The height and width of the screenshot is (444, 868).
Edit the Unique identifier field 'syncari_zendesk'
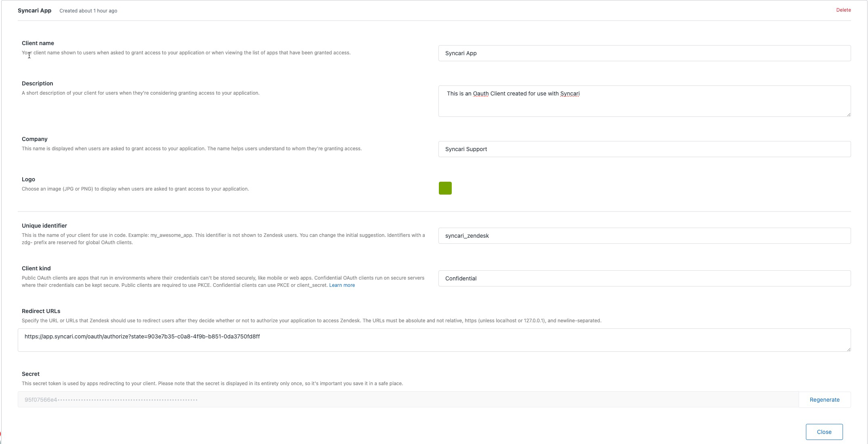coord(645,236)
